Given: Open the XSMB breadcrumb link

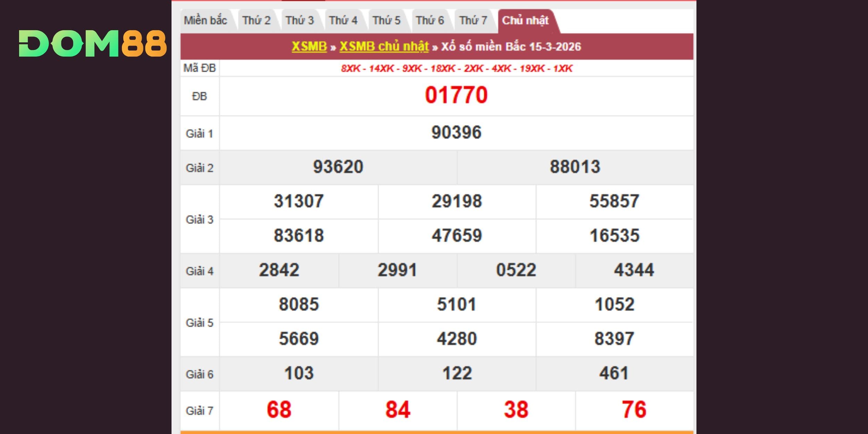Looking at the screenshot, I should (309, 47).
